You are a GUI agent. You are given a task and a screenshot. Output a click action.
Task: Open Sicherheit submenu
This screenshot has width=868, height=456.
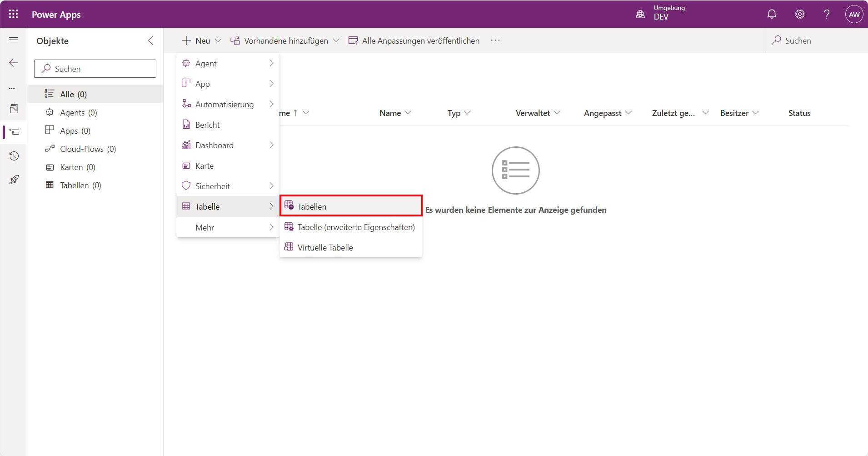pyautogui.click(x=228, y=186)
